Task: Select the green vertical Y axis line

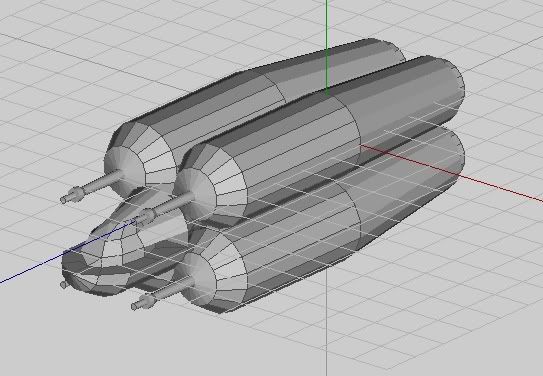Action: pos(327,47)
